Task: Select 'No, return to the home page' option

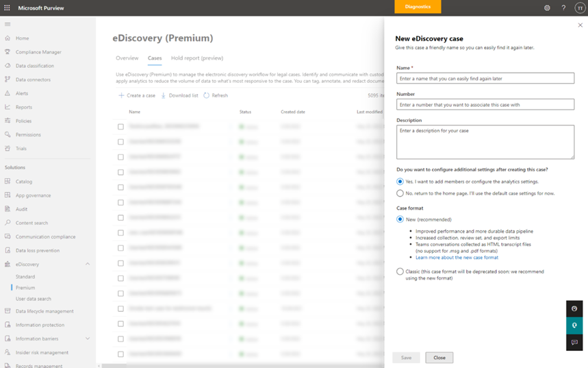Action: pyautogui.click(x=400, y=193)
